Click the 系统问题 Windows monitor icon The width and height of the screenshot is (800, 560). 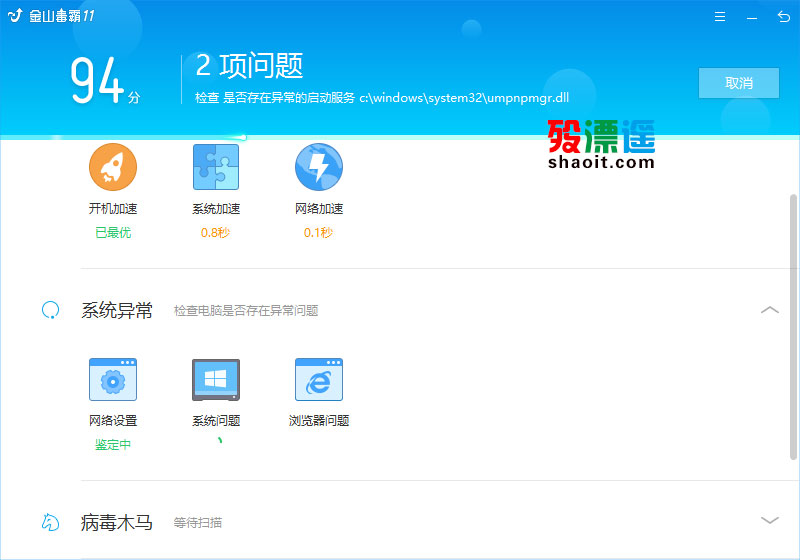tap(216, 379)
